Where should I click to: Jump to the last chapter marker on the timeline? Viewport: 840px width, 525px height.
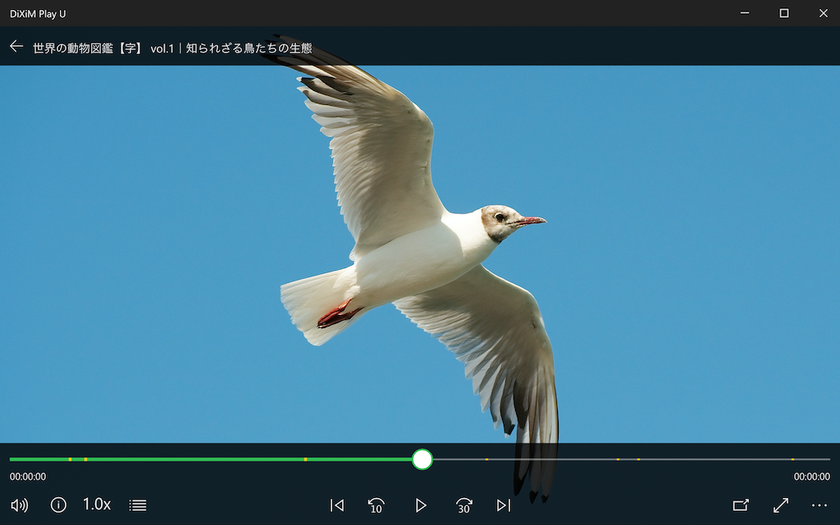tap(792, 460)
